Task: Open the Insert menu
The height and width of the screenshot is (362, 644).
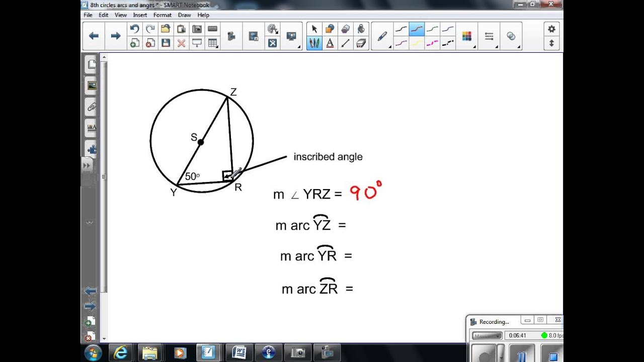Action: click(140, 15)
